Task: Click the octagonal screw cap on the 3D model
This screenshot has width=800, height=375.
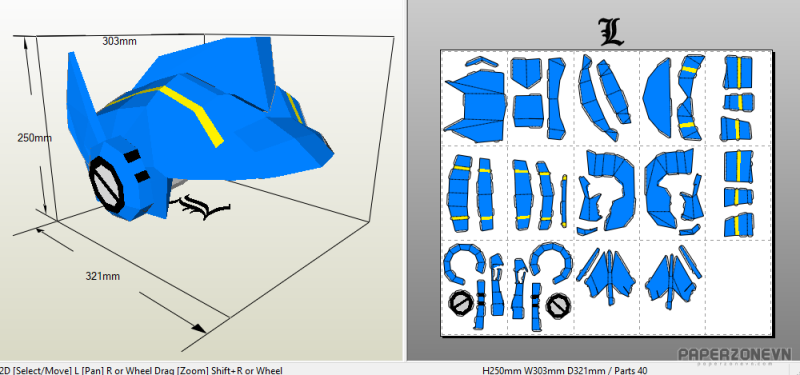Action: [x=107, y=184]
